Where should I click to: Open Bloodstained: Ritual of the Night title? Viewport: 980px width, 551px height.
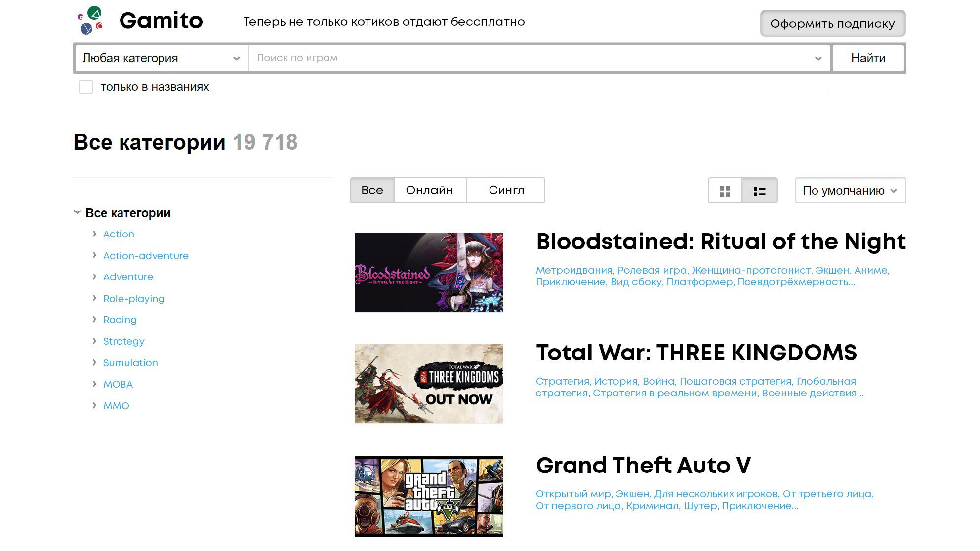tap(721, 242)
